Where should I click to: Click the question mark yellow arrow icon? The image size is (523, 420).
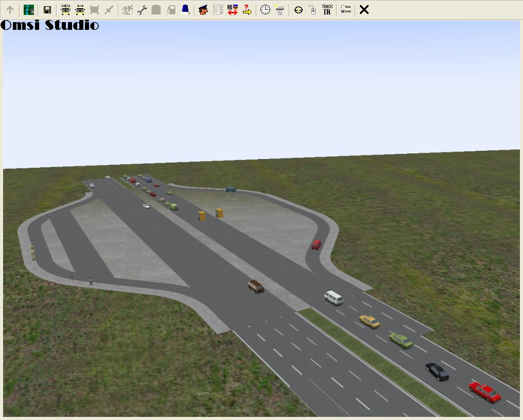point(247,10)
